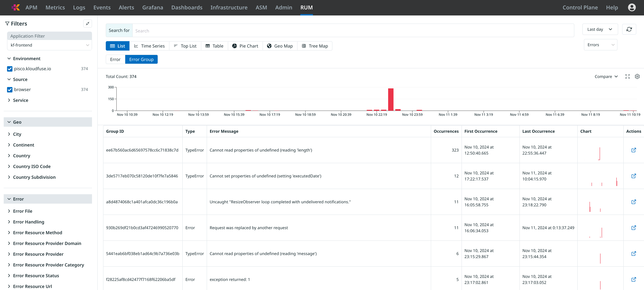Click Compare button
This screenshot has height=290, width=644.
pyautogui.click(x=606, y=77)
